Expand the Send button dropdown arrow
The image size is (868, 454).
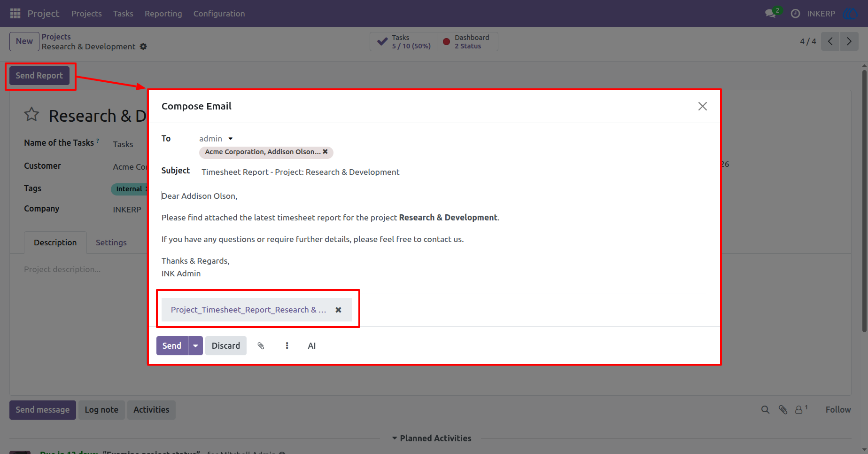click(195, 346)
